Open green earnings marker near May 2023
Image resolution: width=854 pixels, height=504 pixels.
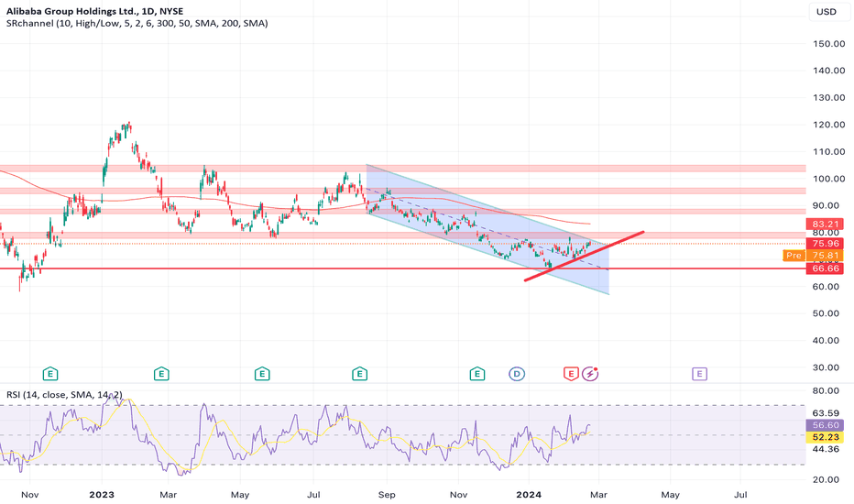pyautogui.click(x=262, y=374)
